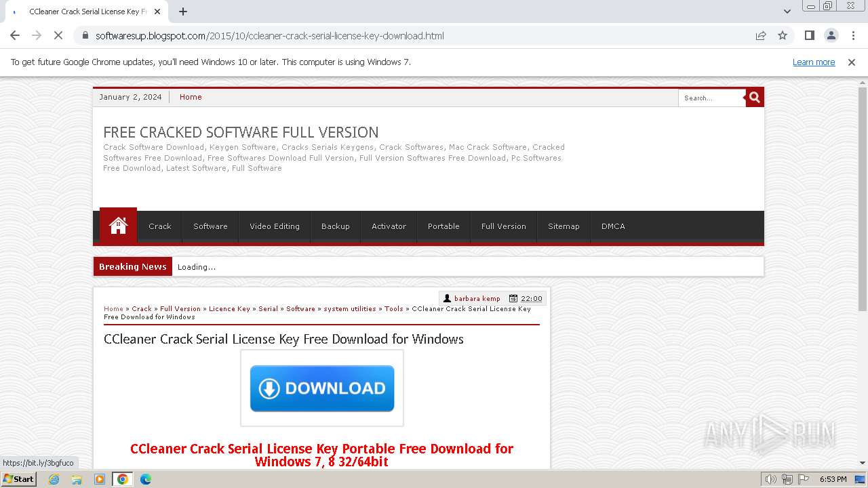The width and height of the screenshot is (868, 488).
Task: Open the Video Editing menu item
Action: 275,226
